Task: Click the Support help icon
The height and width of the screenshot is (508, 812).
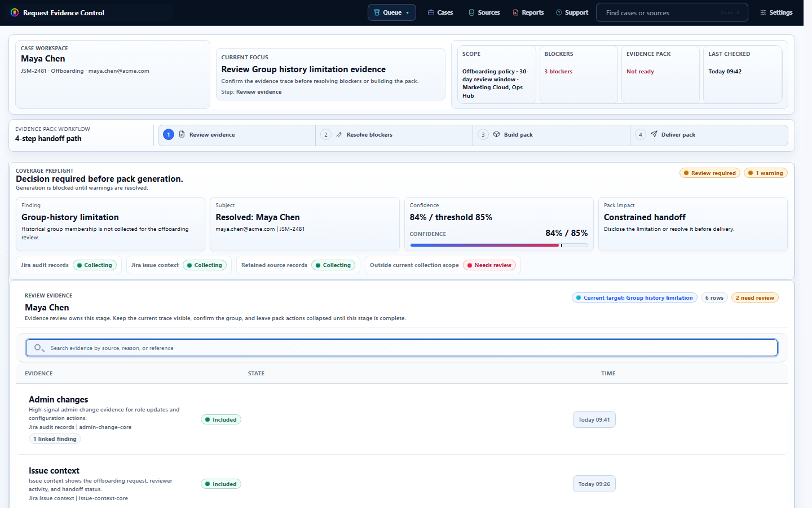Action: click(x=559, y=12)
